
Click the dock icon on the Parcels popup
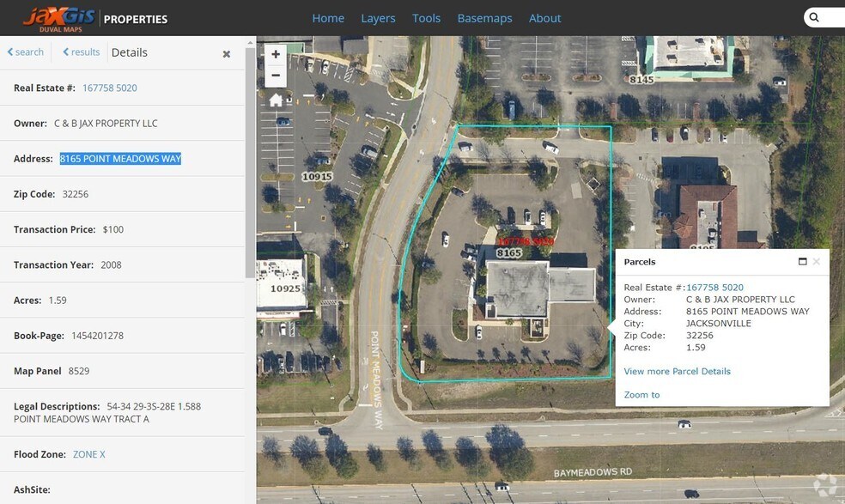pyautogui.click(x=802, y=260)
